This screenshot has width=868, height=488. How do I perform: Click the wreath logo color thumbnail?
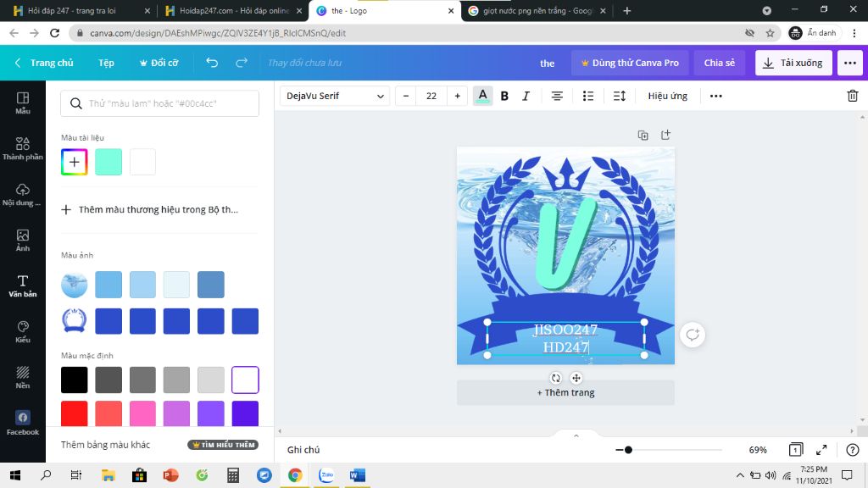(75, 321)
